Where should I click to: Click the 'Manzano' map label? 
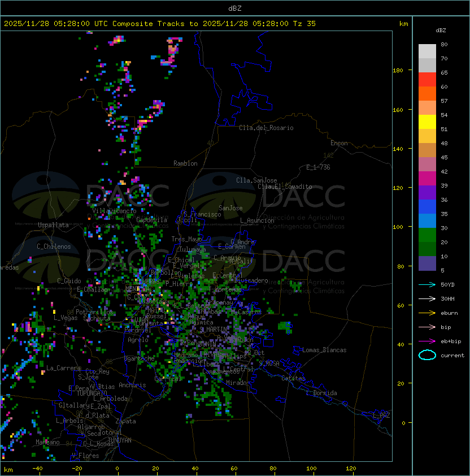point(47,442)
